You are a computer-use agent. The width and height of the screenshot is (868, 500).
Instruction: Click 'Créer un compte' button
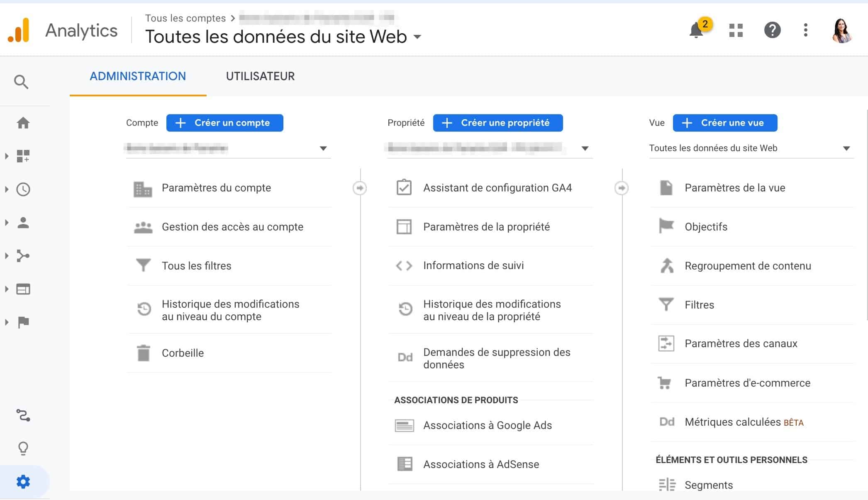[x=225, y=123]
